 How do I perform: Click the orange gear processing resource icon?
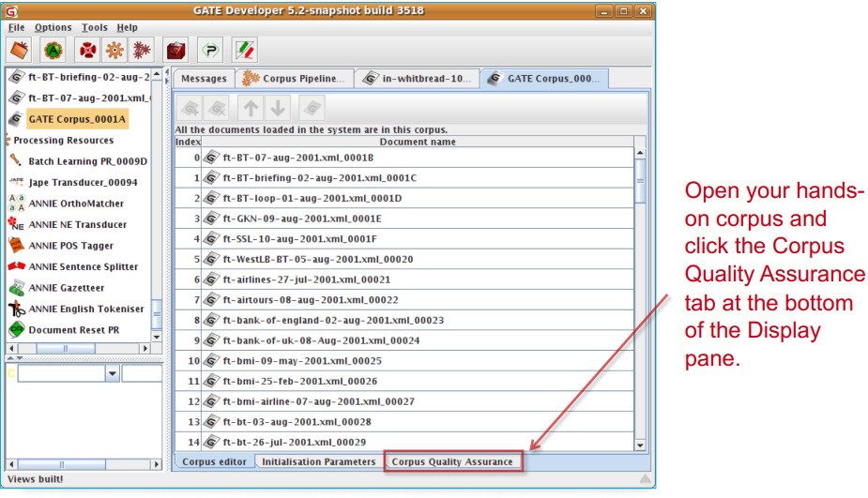click(x=114, y=50)
